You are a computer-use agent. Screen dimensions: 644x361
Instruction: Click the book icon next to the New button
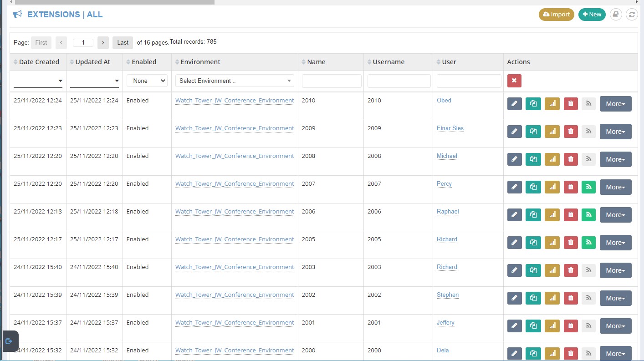pos(616,15)
